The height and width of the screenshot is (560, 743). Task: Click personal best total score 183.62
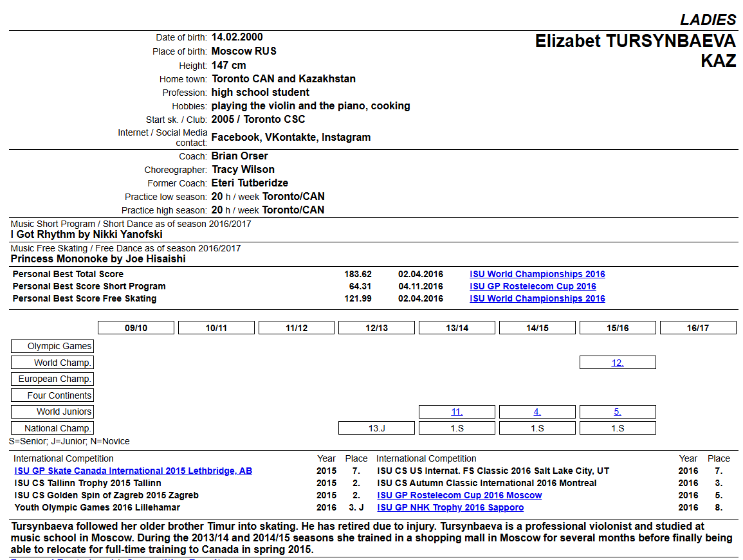click(x=358, y=274)
